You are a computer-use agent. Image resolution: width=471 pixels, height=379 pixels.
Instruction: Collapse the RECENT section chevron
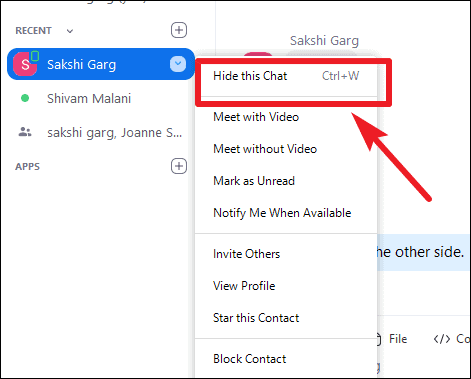(70, 31)
